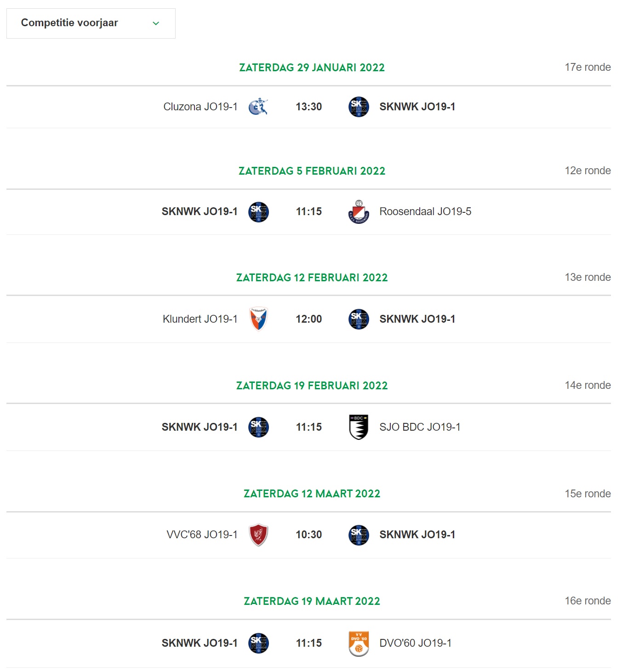
Task: Click the orange DVO'60 club logo
Action: coord(359,644)
